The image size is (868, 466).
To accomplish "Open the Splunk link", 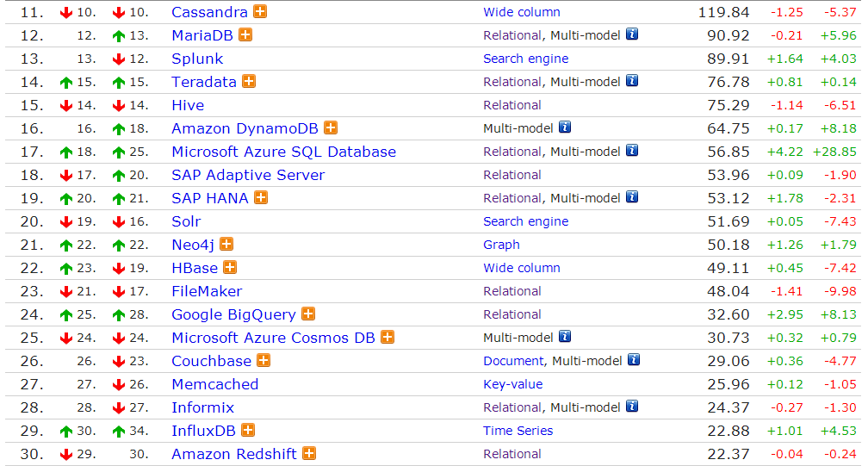I will [197, 59].
